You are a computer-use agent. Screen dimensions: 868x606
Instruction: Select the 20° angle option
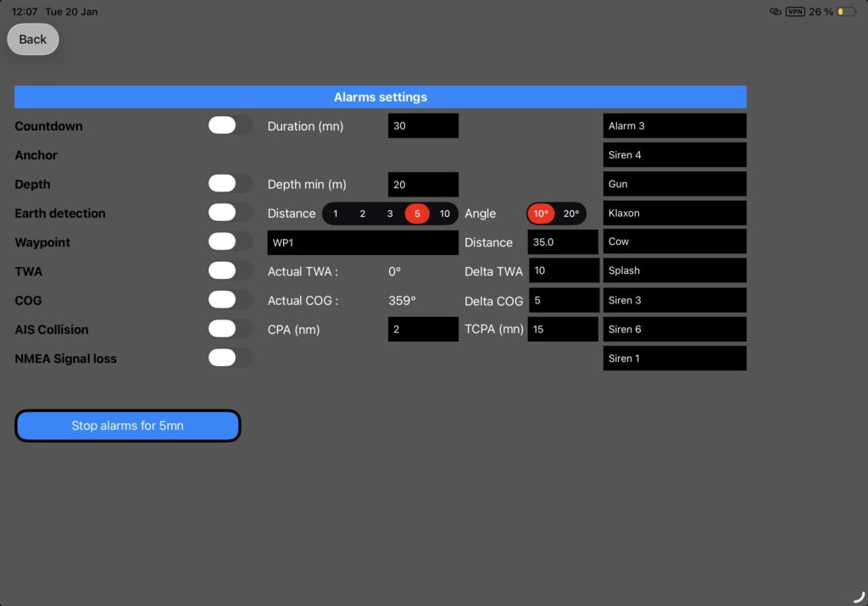coord(570,213)
